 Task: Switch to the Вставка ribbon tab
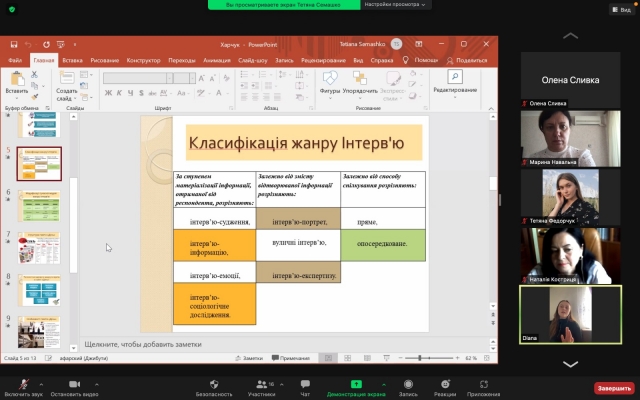72,60
